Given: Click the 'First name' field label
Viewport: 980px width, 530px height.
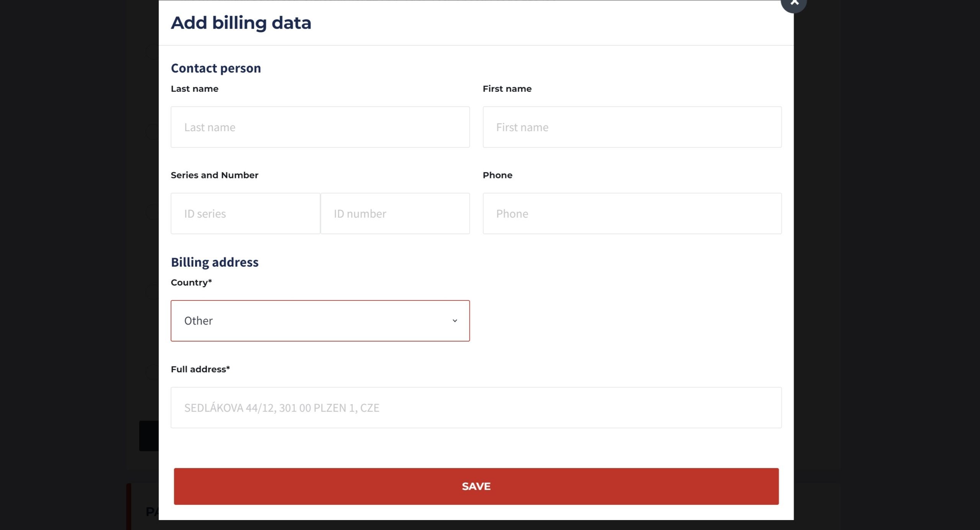Looking at the screenshot, I should coord(507,89).
